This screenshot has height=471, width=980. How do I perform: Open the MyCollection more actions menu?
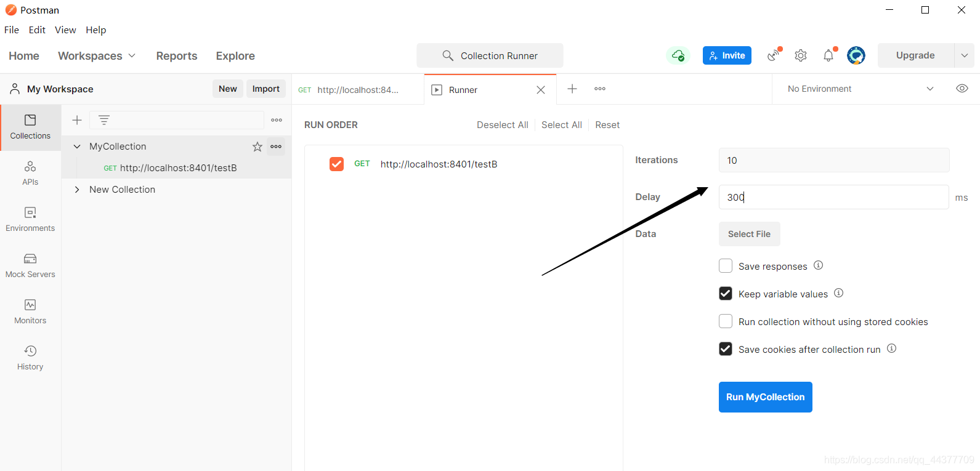(276, 147)
